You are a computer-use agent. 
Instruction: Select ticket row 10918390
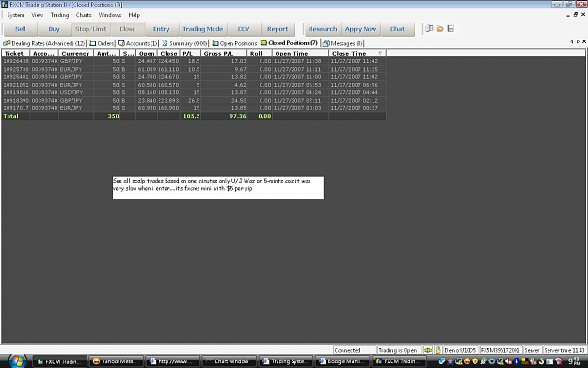coord(194,100)
